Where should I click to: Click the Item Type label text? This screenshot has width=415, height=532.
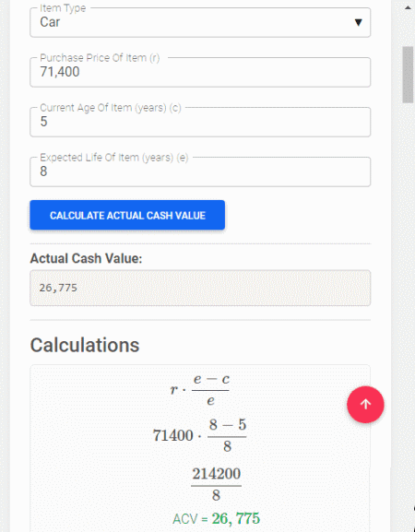pyautogui.click(x=63, y=8)
